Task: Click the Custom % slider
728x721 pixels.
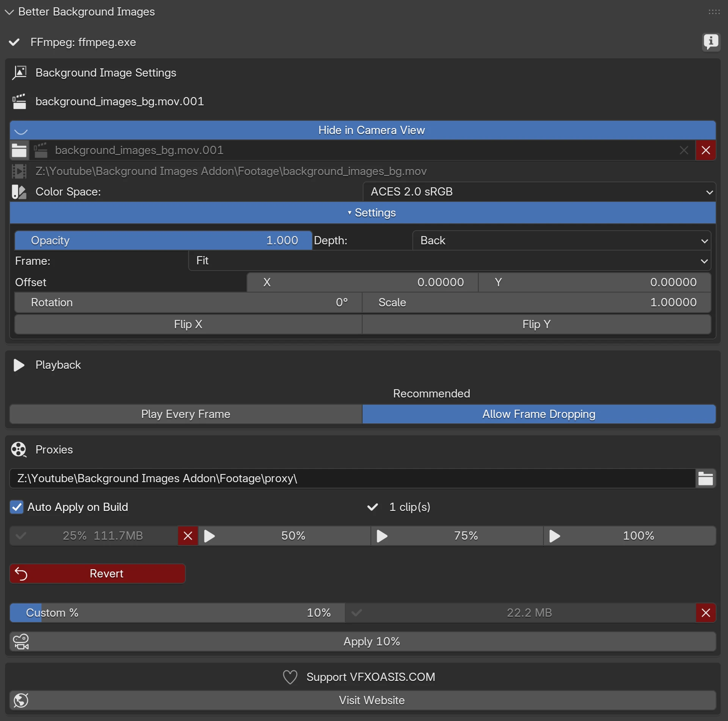Action: [x=177, y=613]
